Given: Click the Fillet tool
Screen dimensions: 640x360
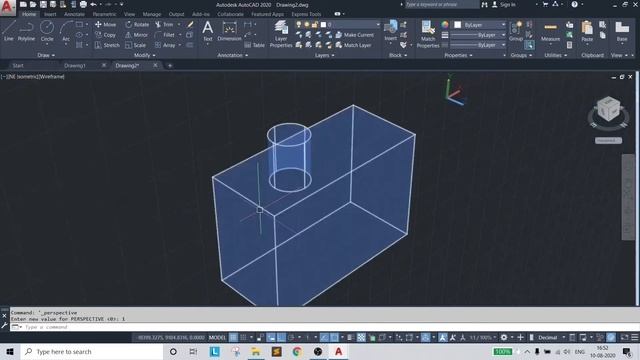Looking at the screenshot, I should [x=165, y=35].
